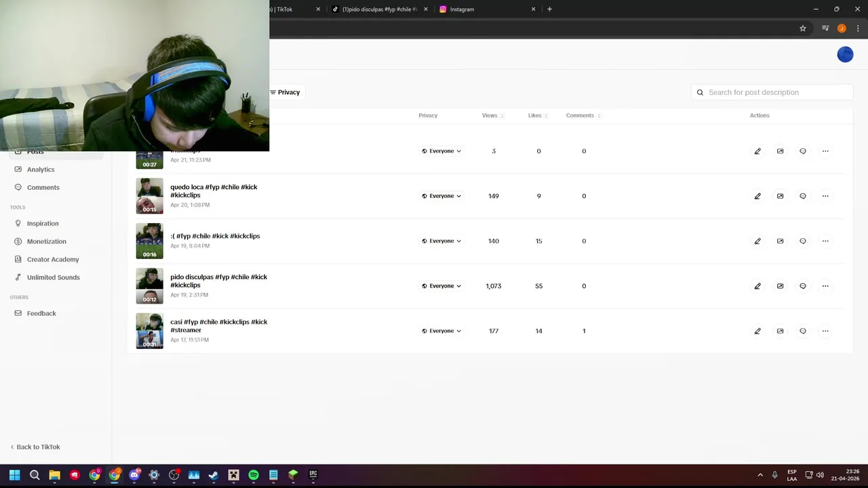868x488 pixels.
Task: Edit the ':( #fyp' post with pencil icon
Action: click(x=757, y=241)
